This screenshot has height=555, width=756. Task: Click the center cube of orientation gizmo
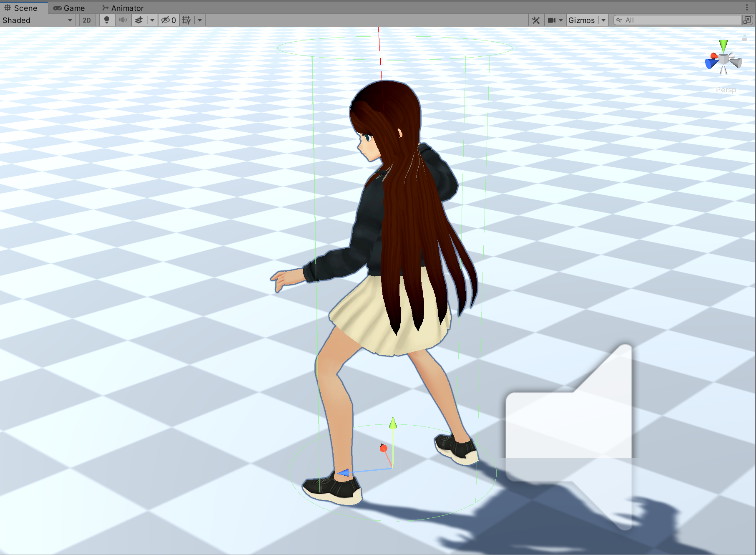point(724,58)
